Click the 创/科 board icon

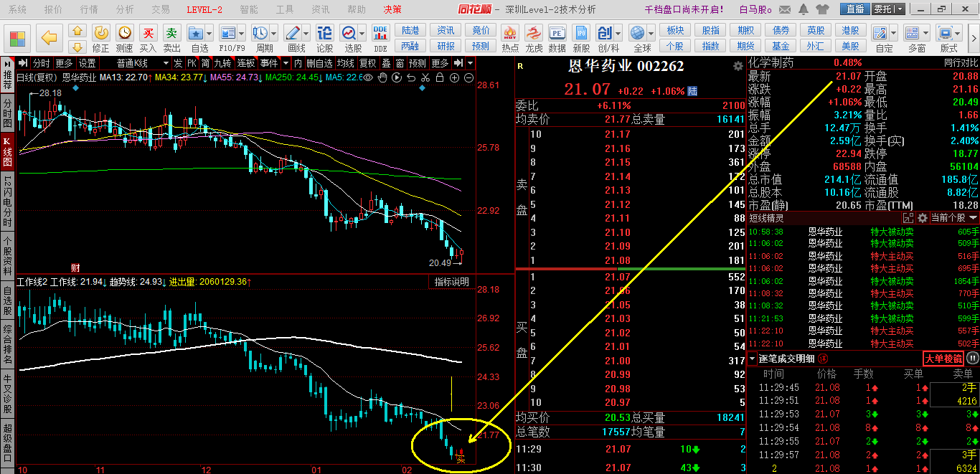point(605,33)
